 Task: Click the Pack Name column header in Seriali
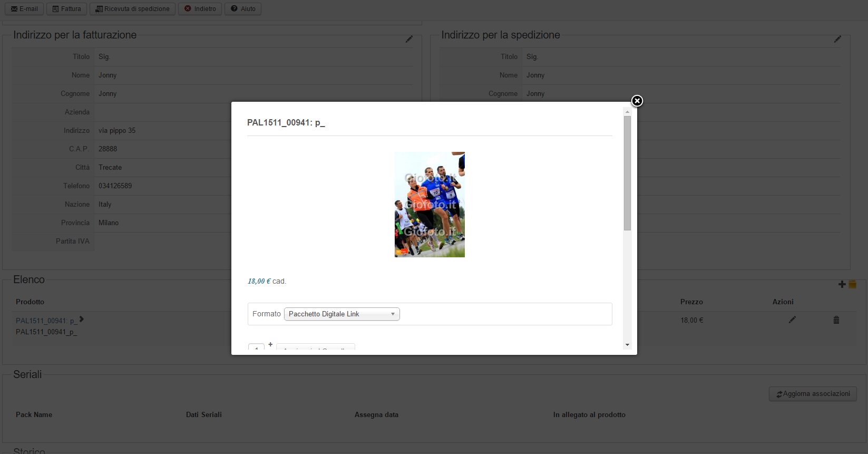[34, 415]
